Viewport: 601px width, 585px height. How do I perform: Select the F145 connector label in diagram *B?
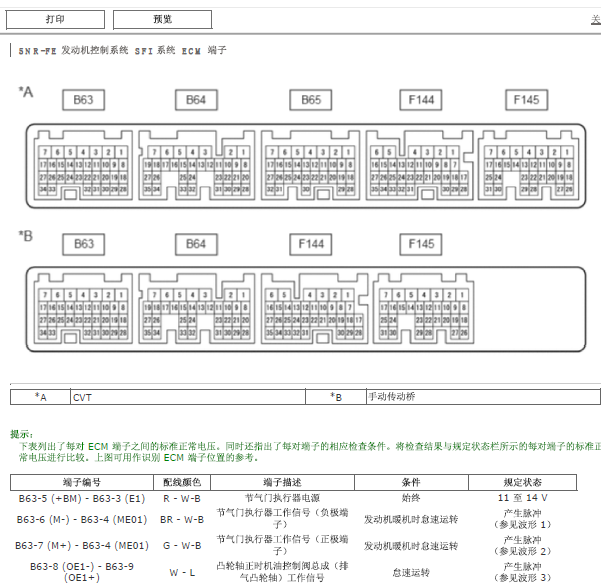(421, 244)
